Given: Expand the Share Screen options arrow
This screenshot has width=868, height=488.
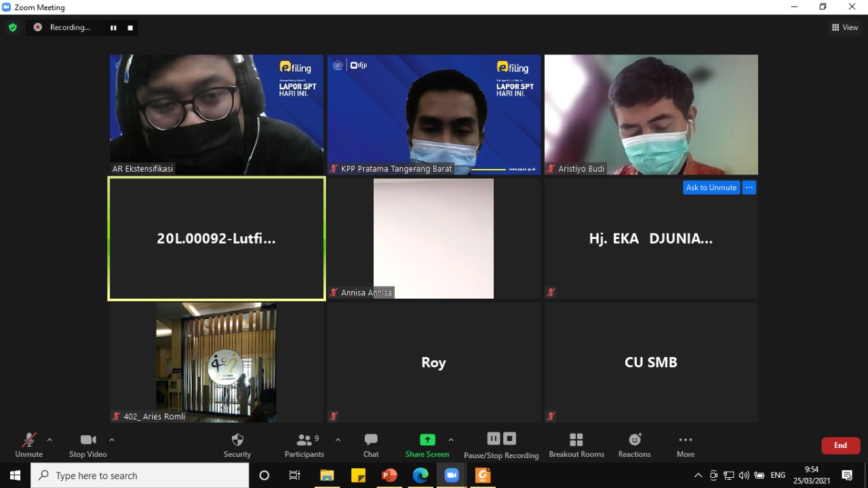Looking at the screenshot, I should (451, 440).
